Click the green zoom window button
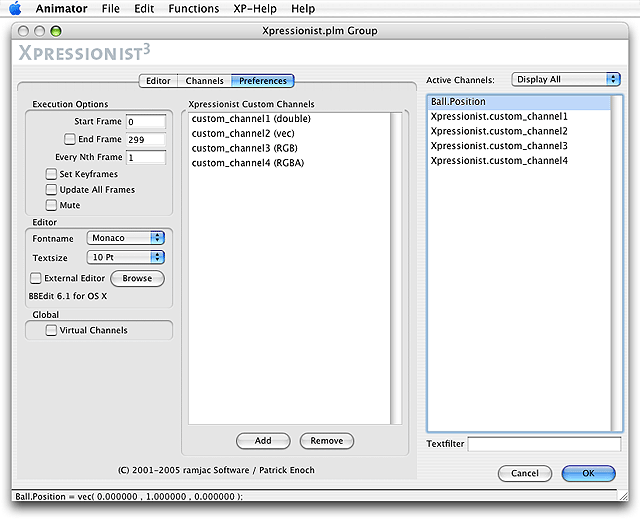The image size is (640, 519). click(56, 31)
